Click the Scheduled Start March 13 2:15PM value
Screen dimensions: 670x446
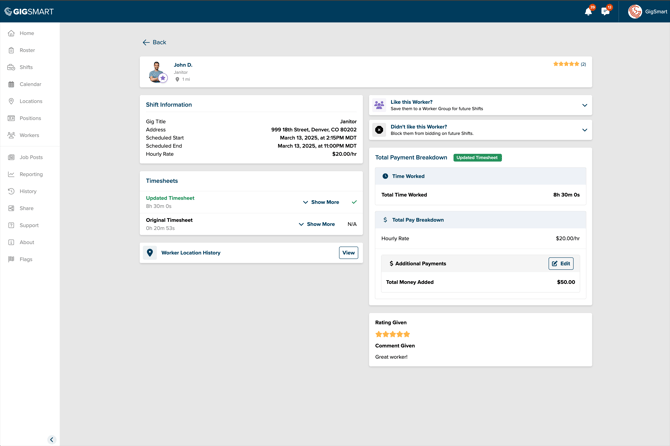click(x=318, y=138)
